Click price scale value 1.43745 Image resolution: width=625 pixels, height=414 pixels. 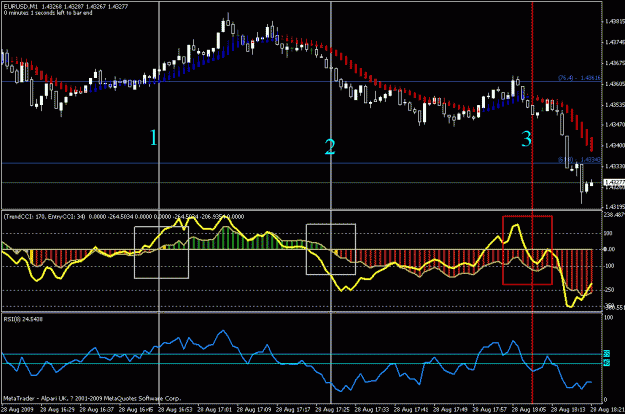[614, 42]
